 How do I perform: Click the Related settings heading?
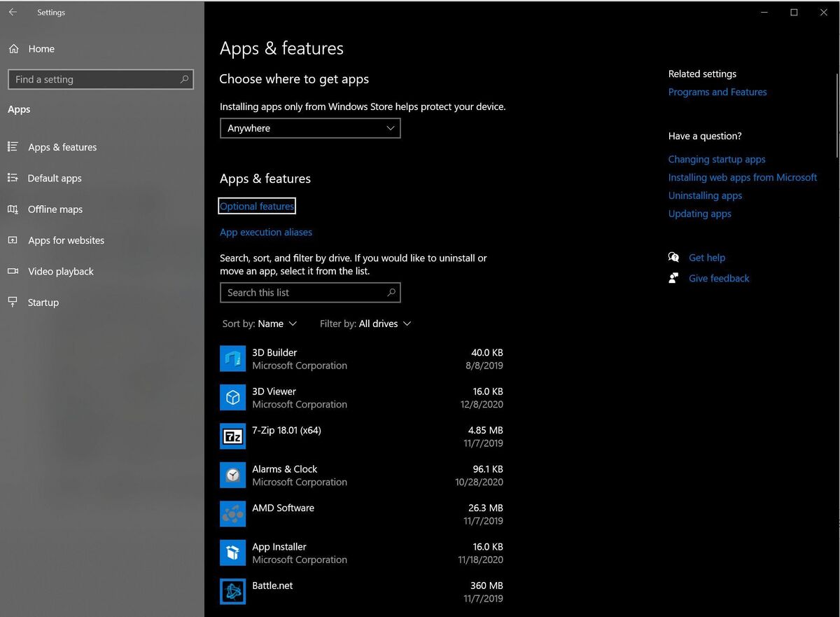tap(702, 74)
